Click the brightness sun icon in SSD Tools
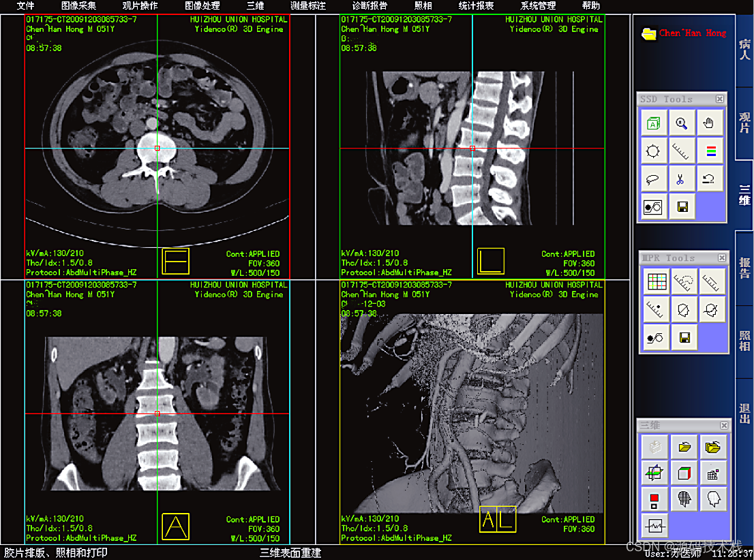Viewport: 754px width, 560px height. coord(653,151)
